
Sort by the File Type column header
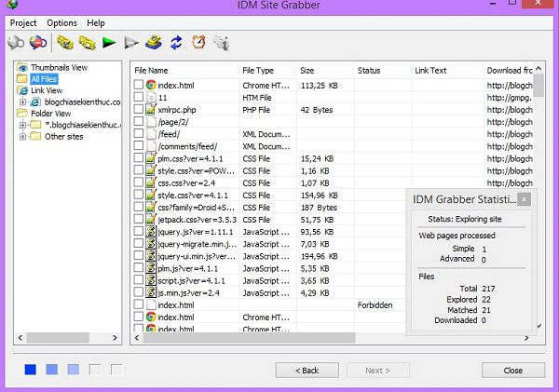coord(267,70)
